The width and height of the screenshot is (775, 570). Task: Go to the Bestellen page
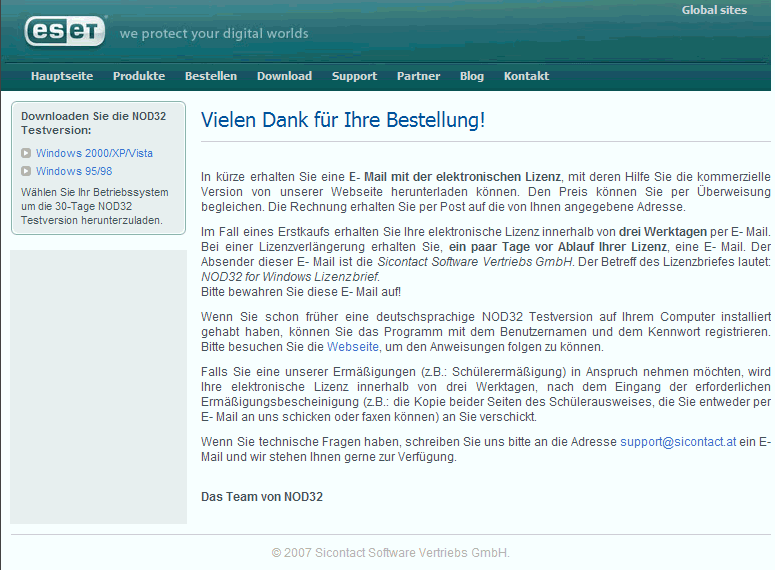(211, 76)
